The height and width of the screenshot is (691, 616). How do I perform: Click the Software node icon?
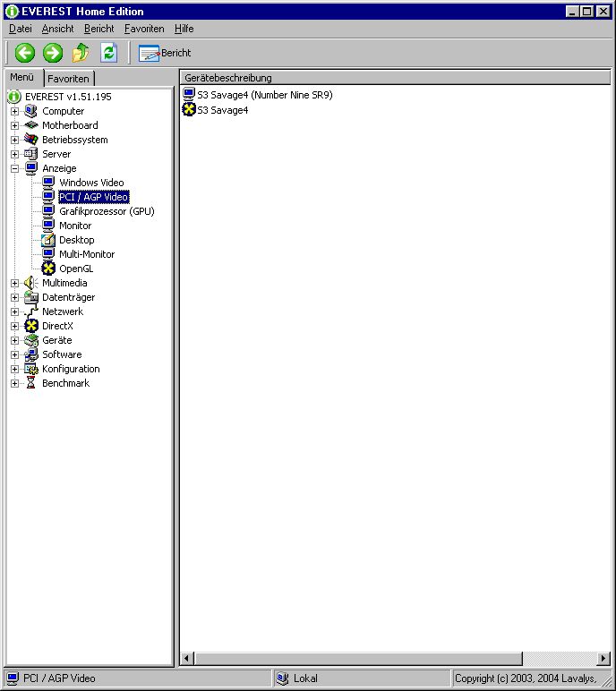(30, 354)
